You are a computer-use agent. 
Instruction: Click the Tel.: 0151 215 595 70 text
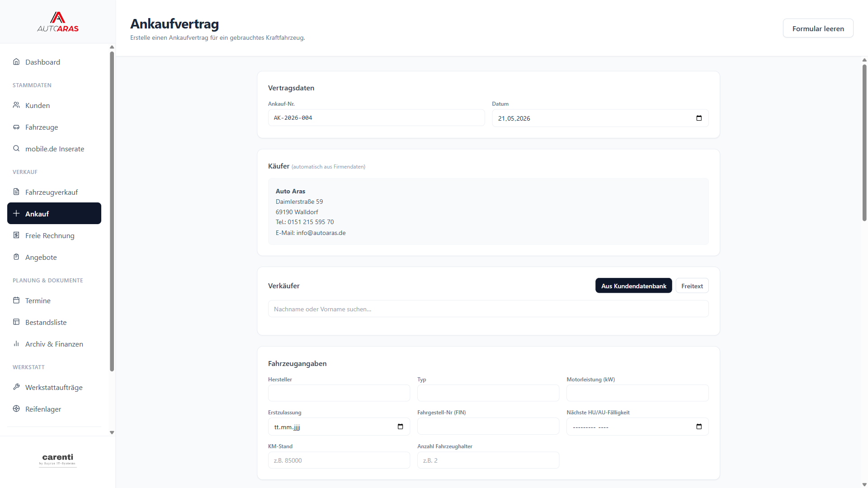(x=305, y=222)
